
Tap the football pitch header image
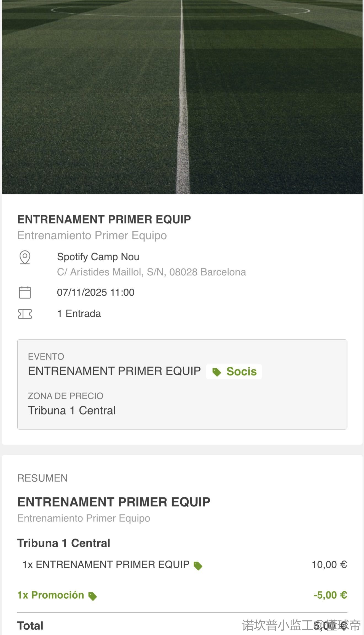pyautogui.click(x=182, y=97)
